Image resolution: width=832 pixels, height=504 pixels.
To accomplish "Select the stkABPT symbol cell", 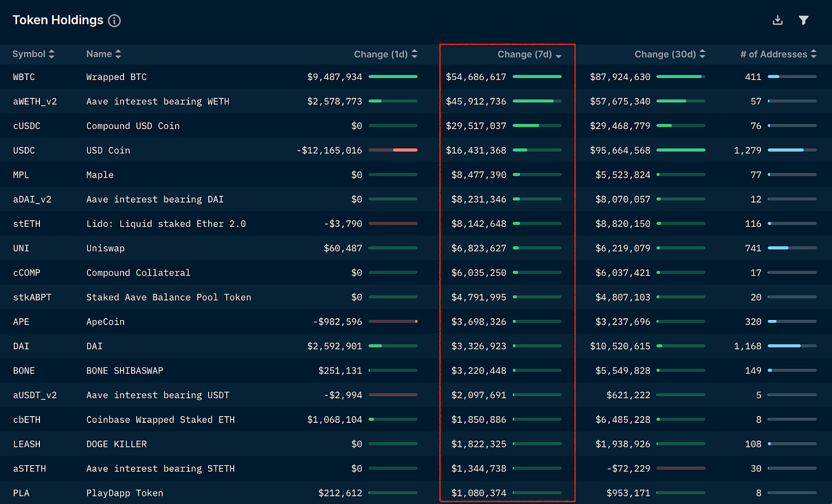I will [33, 297].
